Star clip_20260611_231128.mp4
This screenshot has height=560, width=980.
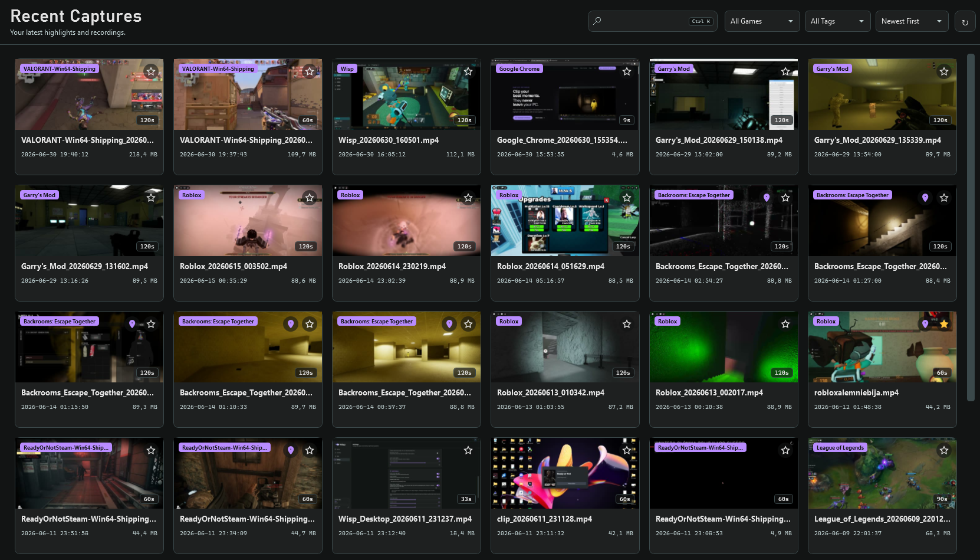[x=627, y=450]
